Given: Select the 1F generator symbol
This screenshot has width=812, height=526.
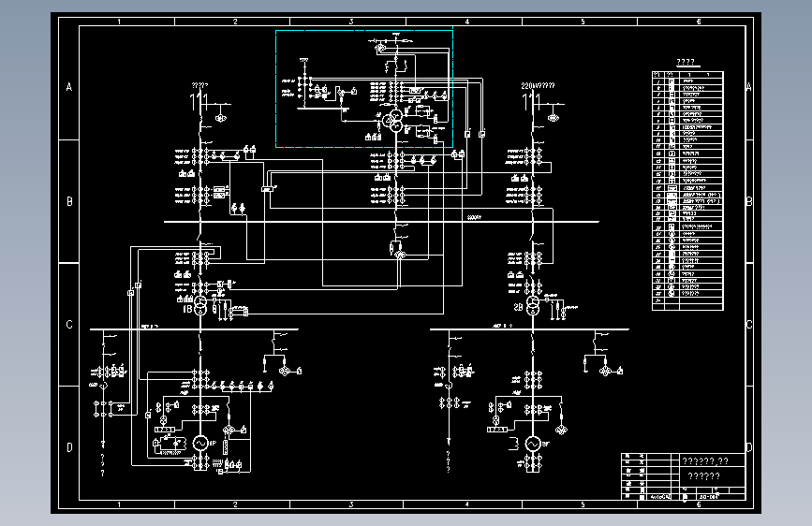Looking at the screenshot, I should [x=200, y=443].
